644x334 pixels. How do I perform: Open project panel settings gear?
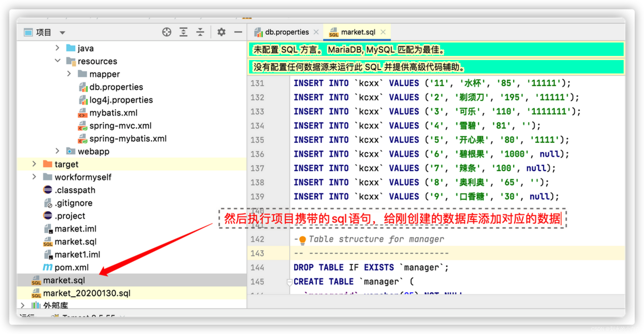pyautogui.click(x=221, y=32)
